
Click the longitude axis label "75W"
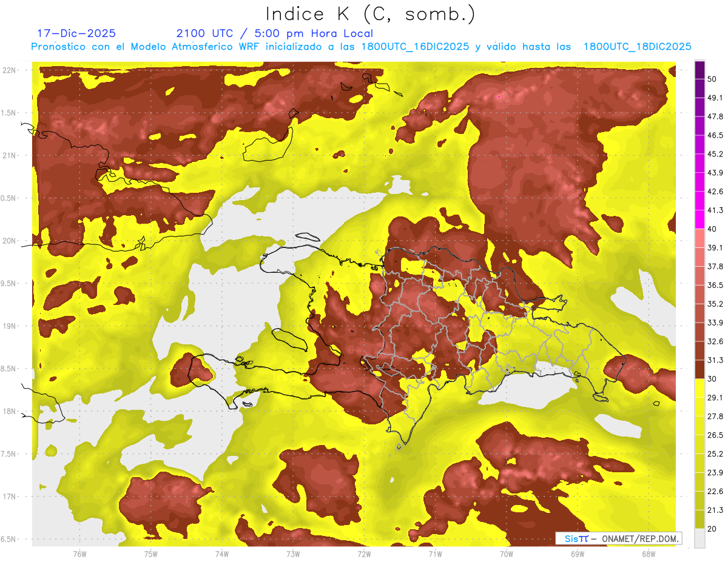150,554
